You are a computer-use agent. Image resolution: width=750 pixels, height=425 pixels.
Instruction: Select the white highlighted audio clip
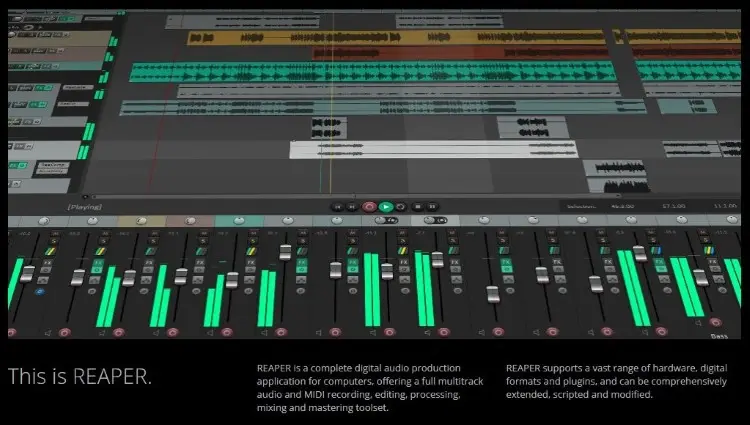(433, 149)
